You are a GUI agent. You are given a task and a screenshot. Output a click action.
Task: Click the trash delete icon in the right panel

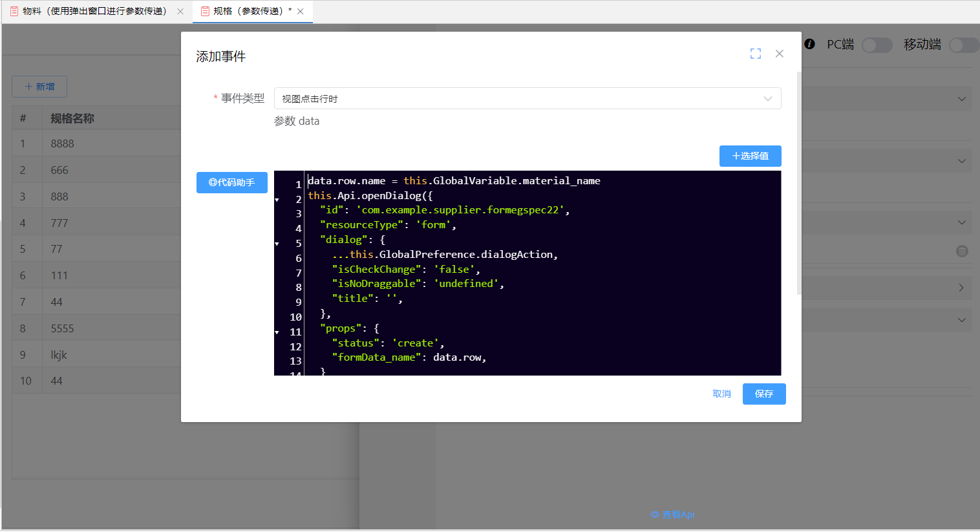click(x=962, y=251)
